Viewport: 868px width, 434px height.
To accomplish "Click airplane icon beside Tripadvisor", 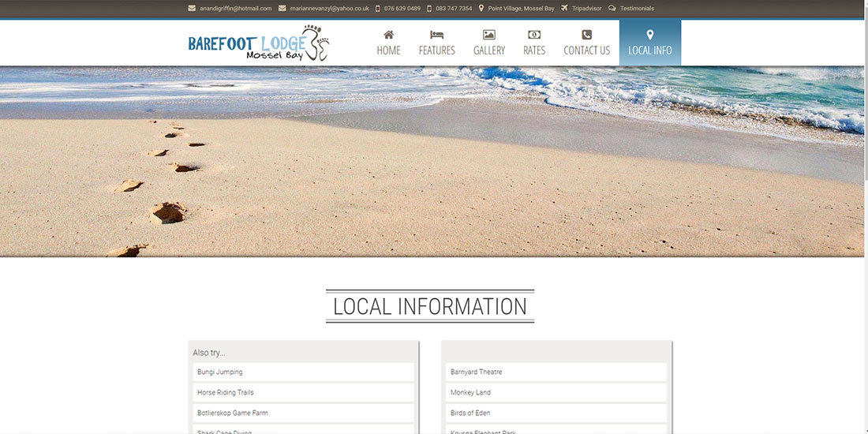I will [565, 9].
